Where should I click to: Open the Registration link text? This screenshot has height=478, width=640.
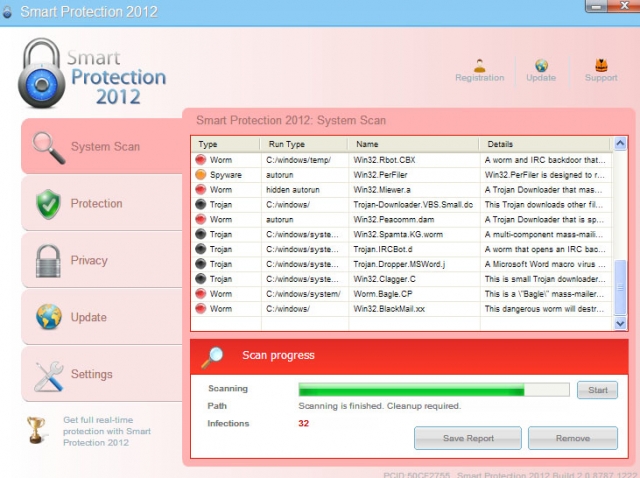pyautogui.click(x=480, y=78)
